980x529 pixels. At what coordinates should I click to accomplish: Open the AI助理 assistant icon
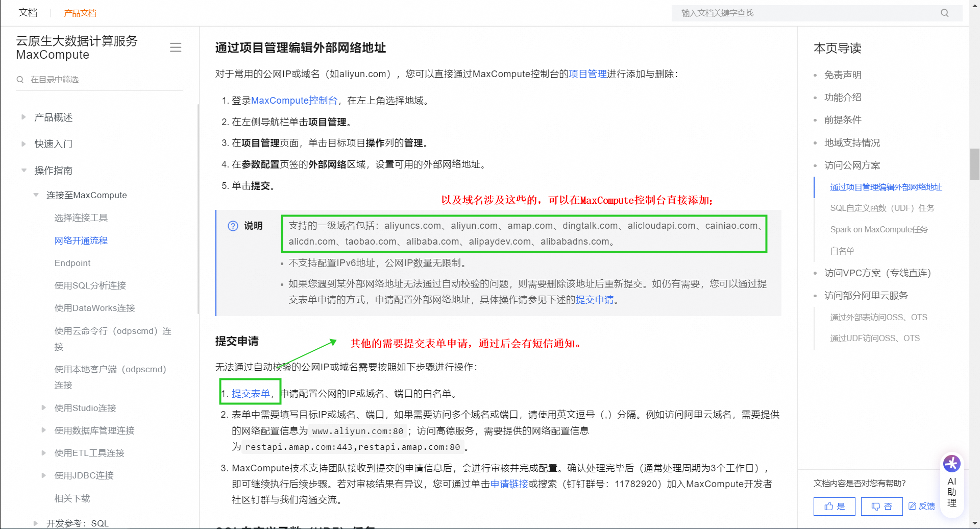pos(952,464)
